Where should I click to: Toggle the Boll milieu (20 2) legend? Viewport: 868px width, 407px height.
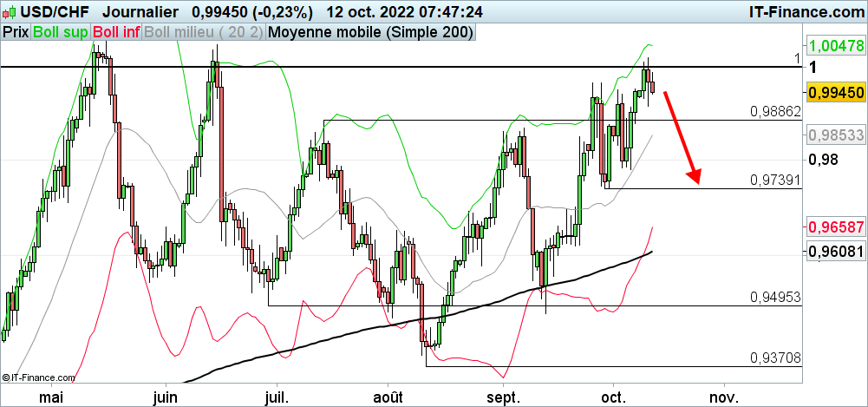[x=204, y=33]
